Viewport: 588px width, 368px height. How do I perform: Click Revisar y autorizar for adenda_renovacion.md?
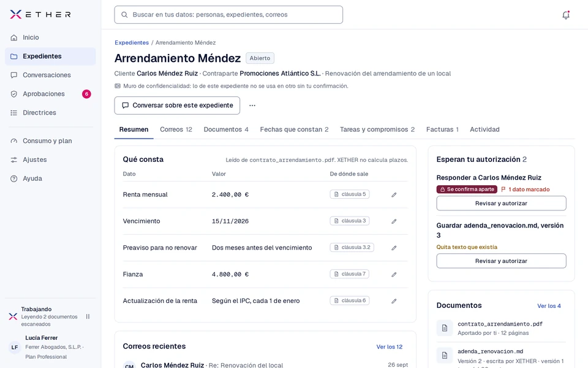point(501,261)
